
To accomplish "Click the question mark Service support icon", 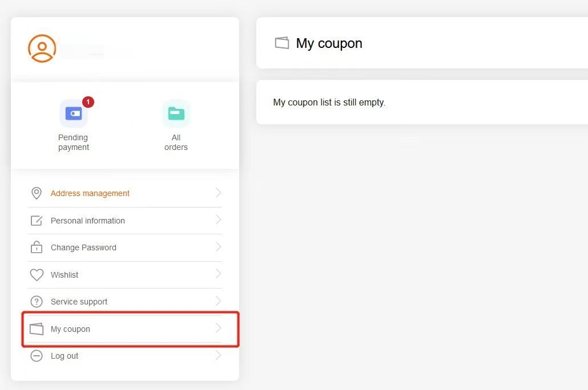I will click(37, 302).
